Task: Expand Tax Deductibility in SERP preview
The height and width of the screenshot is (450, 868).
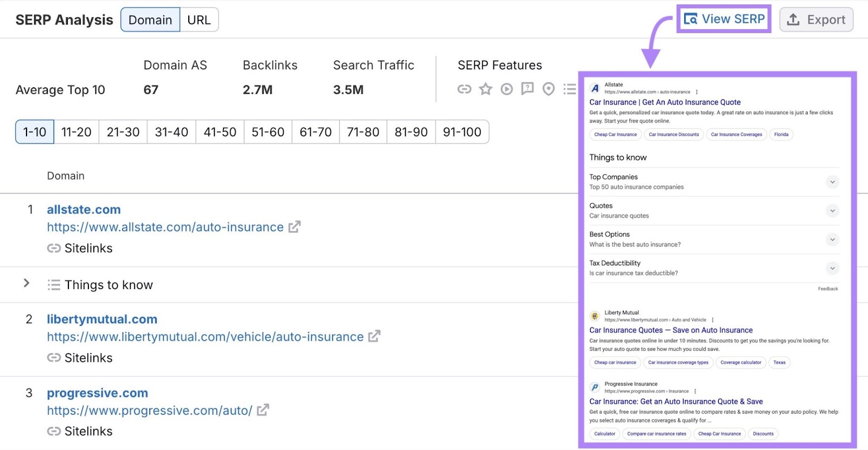Action: 832,268
